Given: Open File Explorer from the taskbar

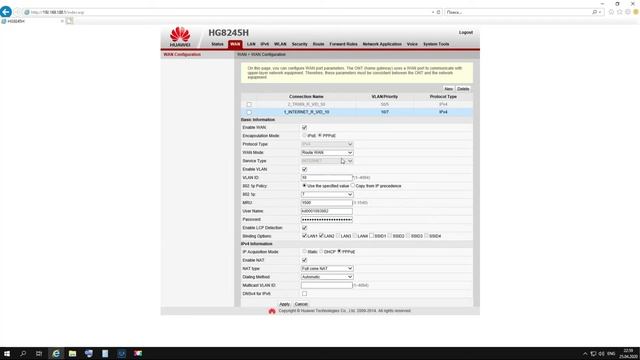Looking at the screenshot, I should click(72, 353).
